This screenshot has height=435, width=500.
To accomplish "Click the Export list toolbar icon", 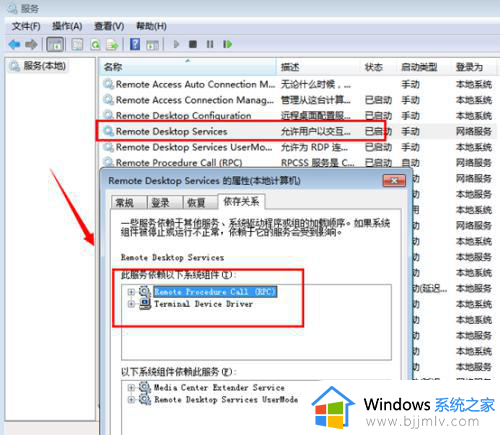I will pos(112,44).
